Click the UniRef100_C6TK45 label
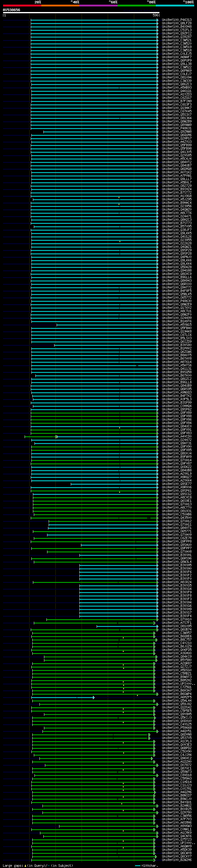Screen dimensions: 197x868 click(x=177, y=111)
